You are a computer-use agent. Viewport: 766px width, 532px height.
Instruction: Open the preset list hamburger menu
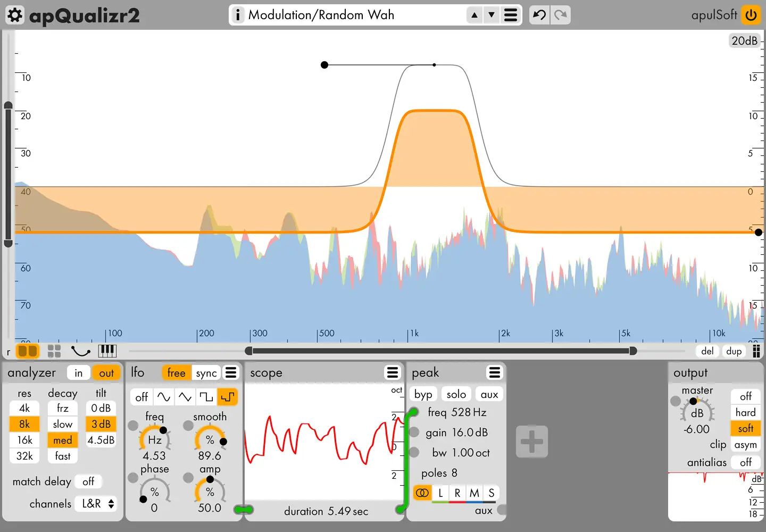[x=511, y=15]
